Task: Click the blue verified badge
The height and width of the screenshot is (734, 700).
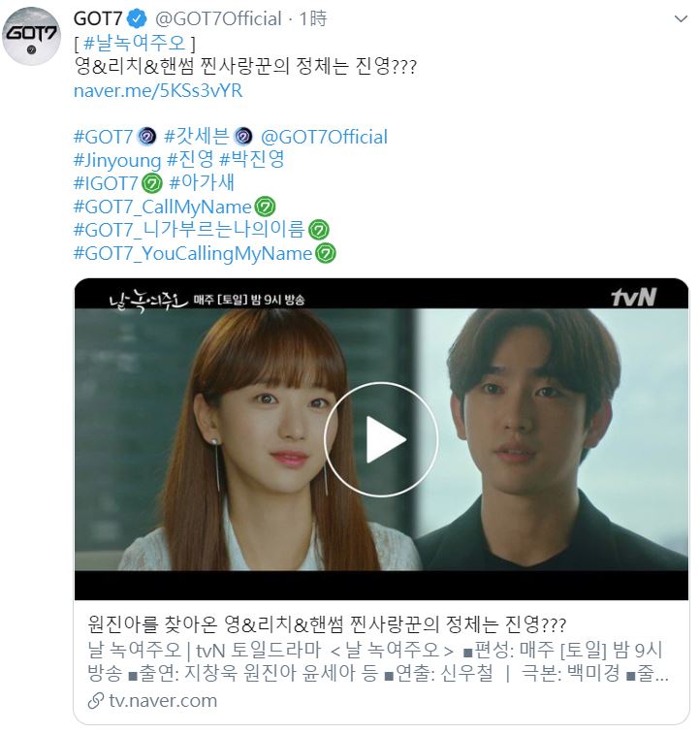Action: point(137,18)
